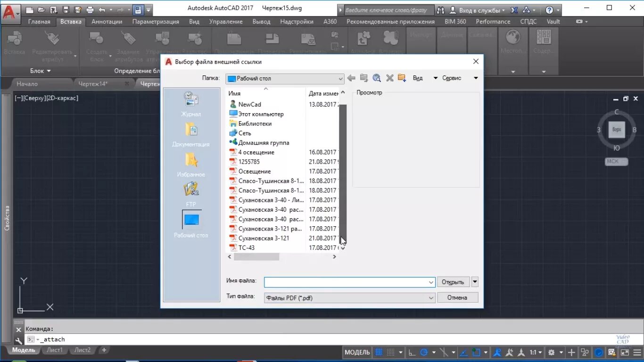
Task: Click the isolate objects icon in status bar
Action: point(585,352)
